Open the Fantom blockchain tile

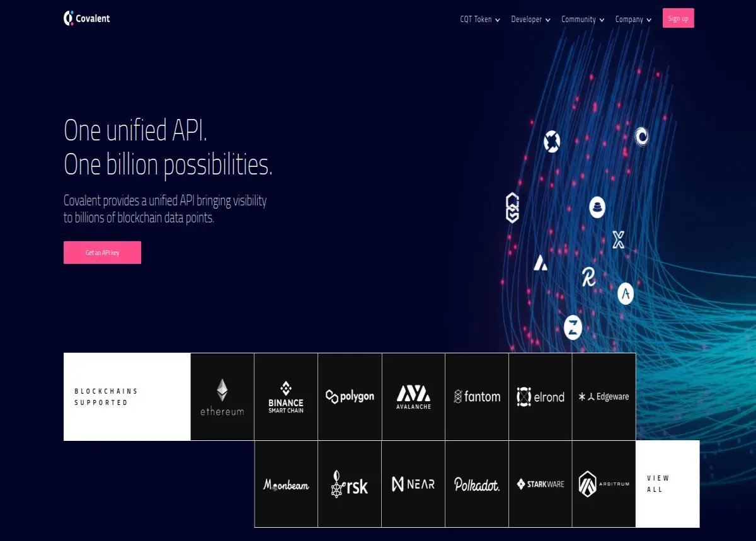click(477, 397)
